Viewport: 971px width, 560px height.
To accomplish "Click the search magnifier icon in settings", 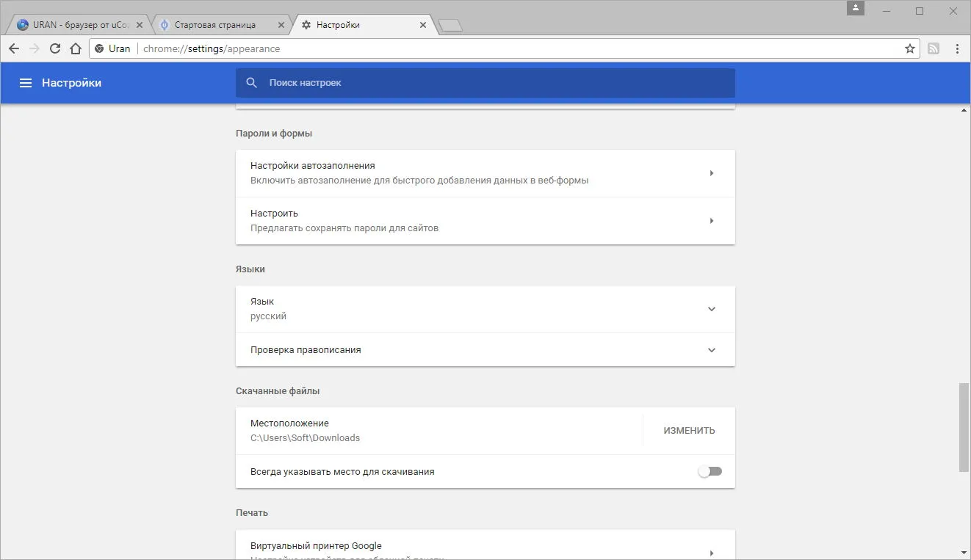I will [x=252, y=83].
